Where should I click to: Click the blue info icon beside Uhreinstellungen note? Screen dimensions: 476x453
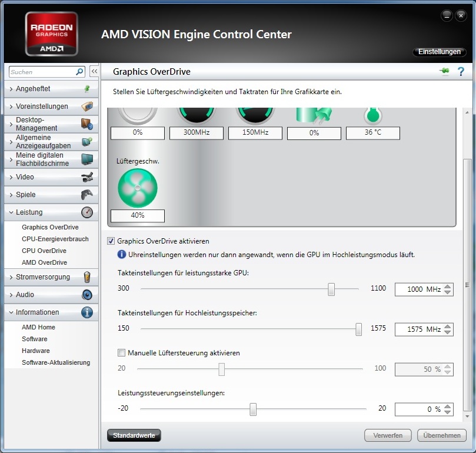[121, 254]
